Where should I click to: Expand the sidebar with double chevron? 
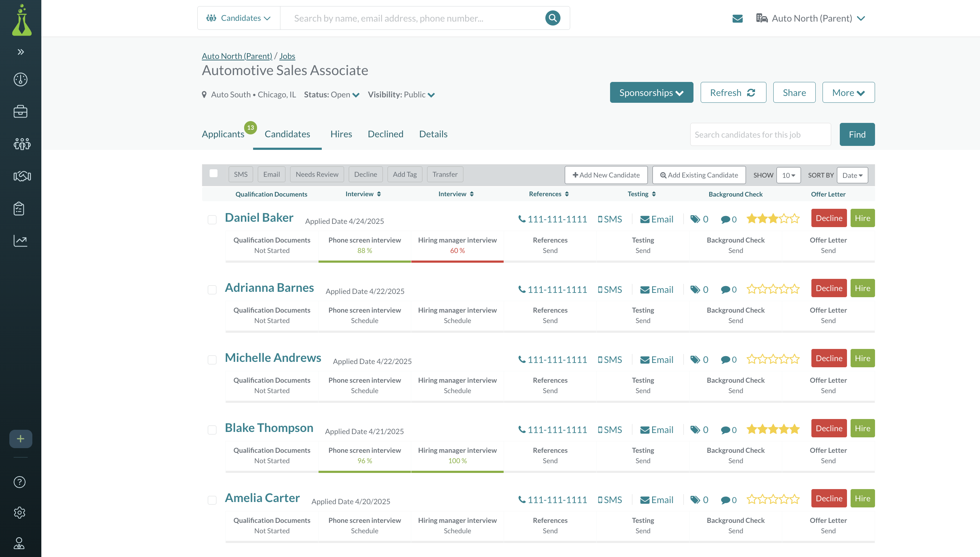coord(20,52)
